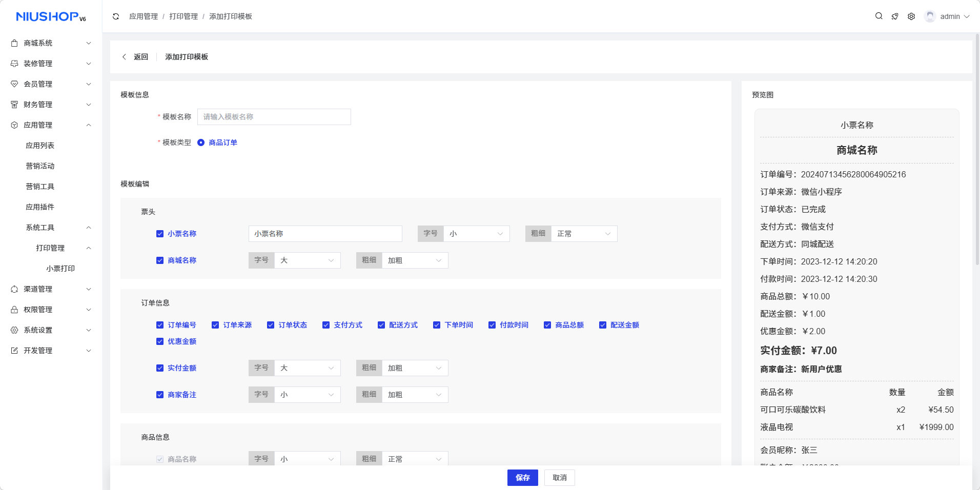Screen dimensions: 980x490
Task: Expand the 渠道管理 sidebar menu
Action: (50, 289)
